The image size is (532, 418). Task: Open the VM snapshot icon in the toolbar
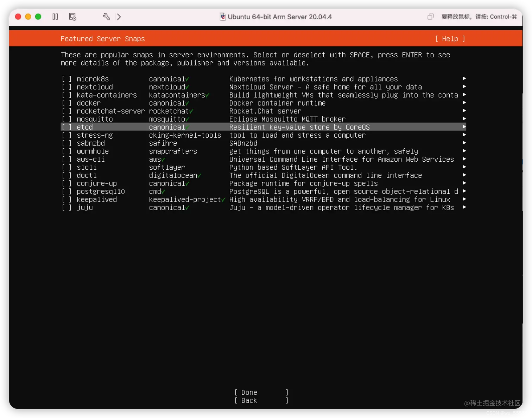point(72,17)
